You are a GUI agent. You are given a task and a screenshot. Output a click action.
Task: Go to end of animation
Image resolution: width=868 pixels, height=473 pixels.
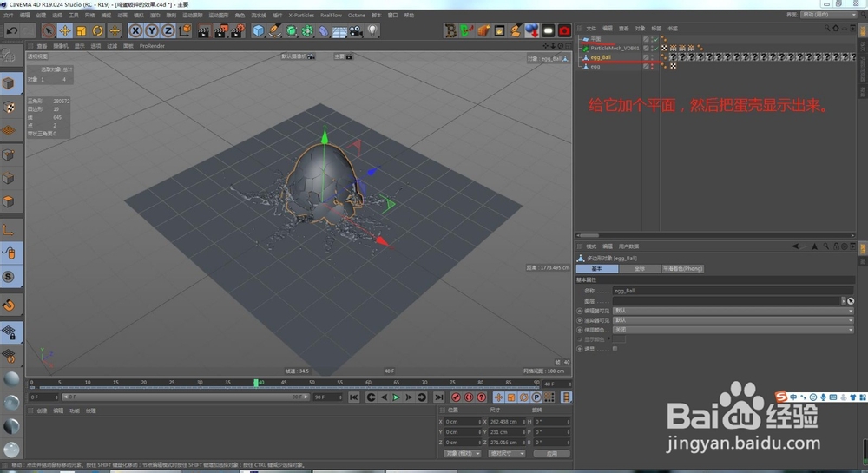coord(439,397)
